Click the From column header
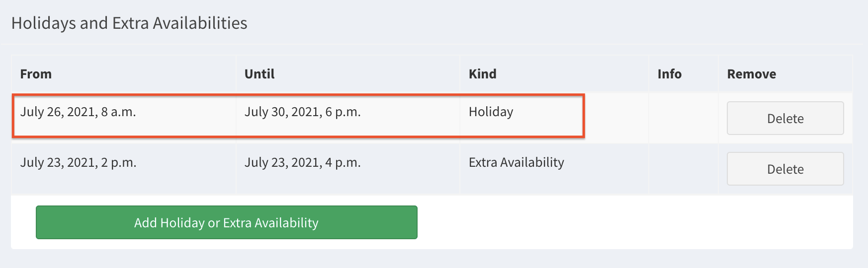Viewport: 868px width, 268px height. (36, 74)
